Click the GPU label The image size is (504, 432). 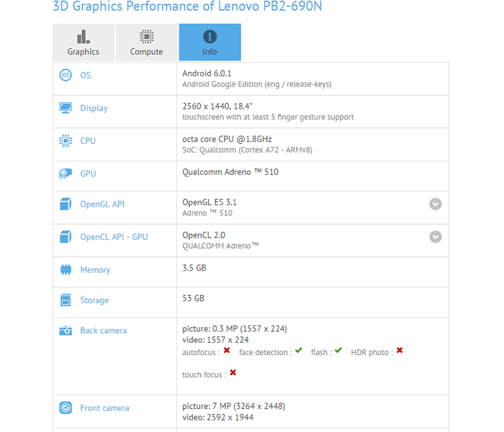point(88,174)
